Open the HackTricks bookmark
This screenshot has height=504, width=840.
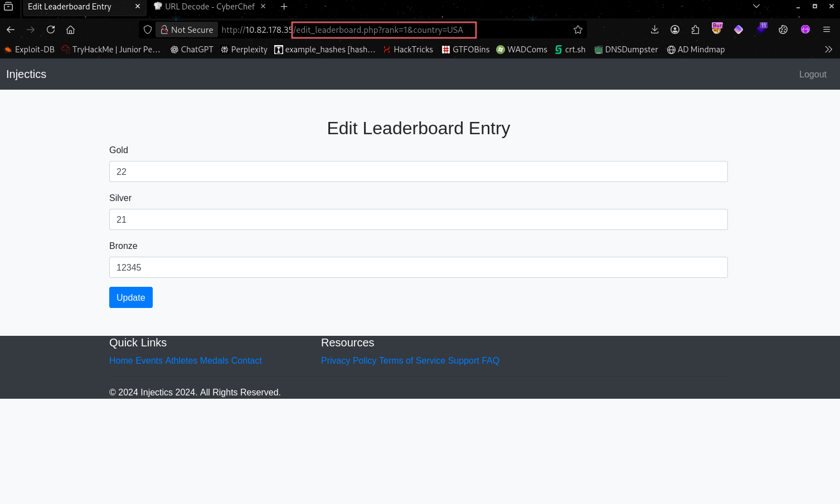(408, 50)
